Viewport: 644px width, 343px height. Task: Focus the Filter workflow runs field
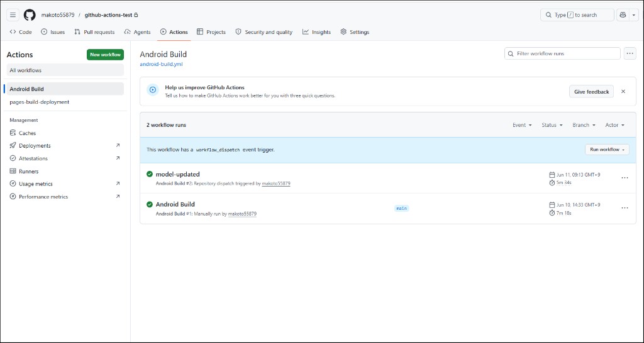(562, 53)
